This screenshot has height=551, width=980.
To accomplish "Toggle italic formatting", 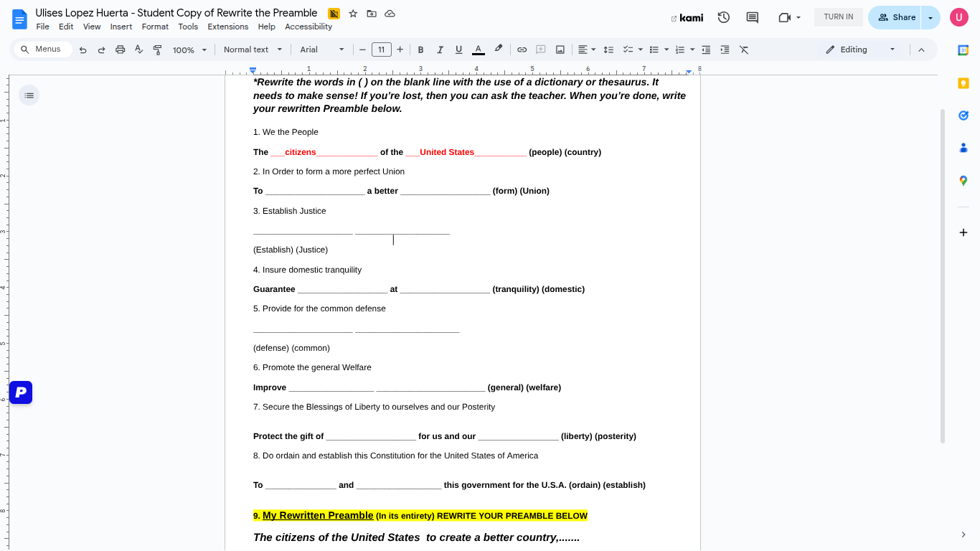I will click(x=440, y=50).
